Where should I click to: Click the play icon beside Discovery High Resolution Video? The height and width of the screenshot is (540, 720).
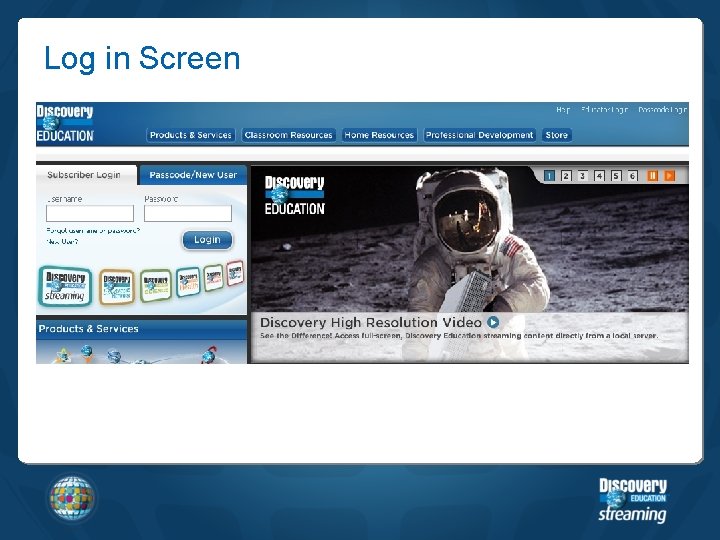point(493,322)
